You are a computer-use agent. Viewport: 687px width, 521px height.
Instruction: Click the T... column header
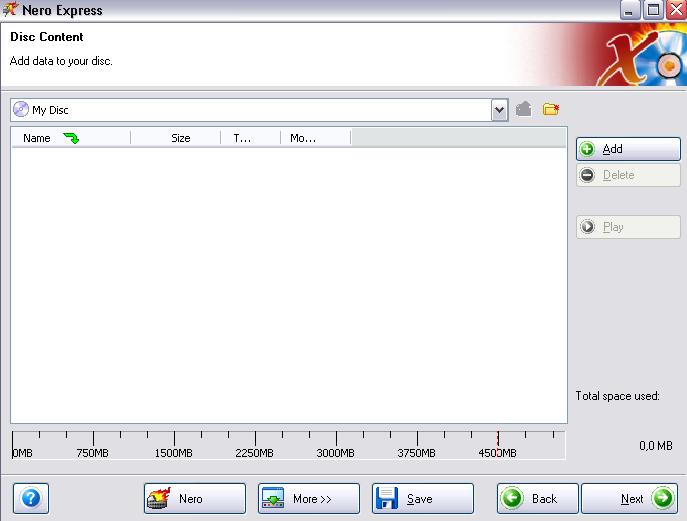coord(250,138)
